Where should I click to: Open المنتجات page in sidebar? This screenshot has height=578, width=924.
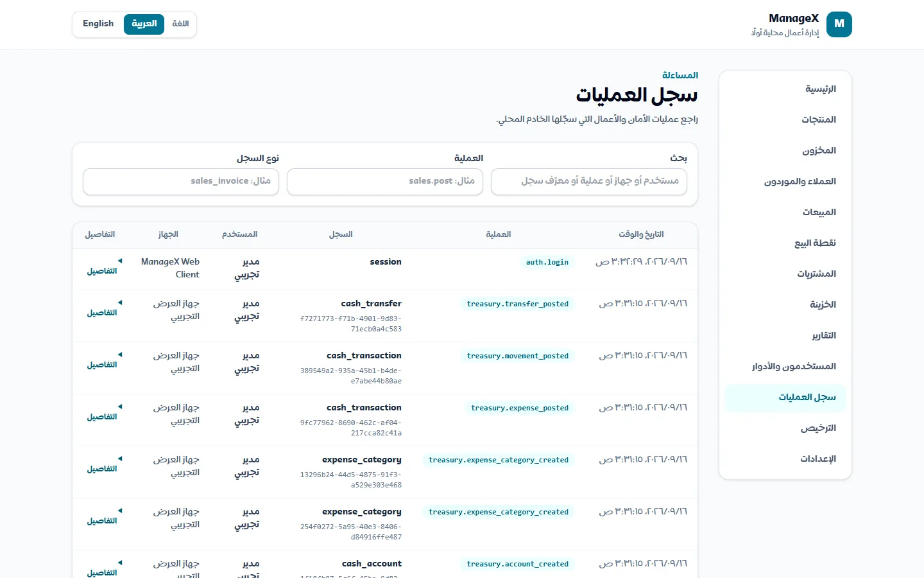[x=785, y=119]
